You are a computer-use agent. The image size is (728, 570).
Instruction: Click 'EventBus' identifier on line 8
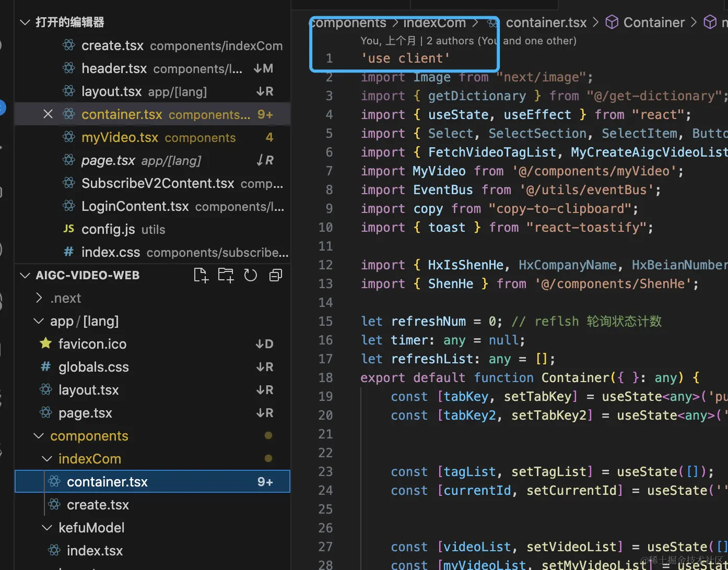click(443, 189)
